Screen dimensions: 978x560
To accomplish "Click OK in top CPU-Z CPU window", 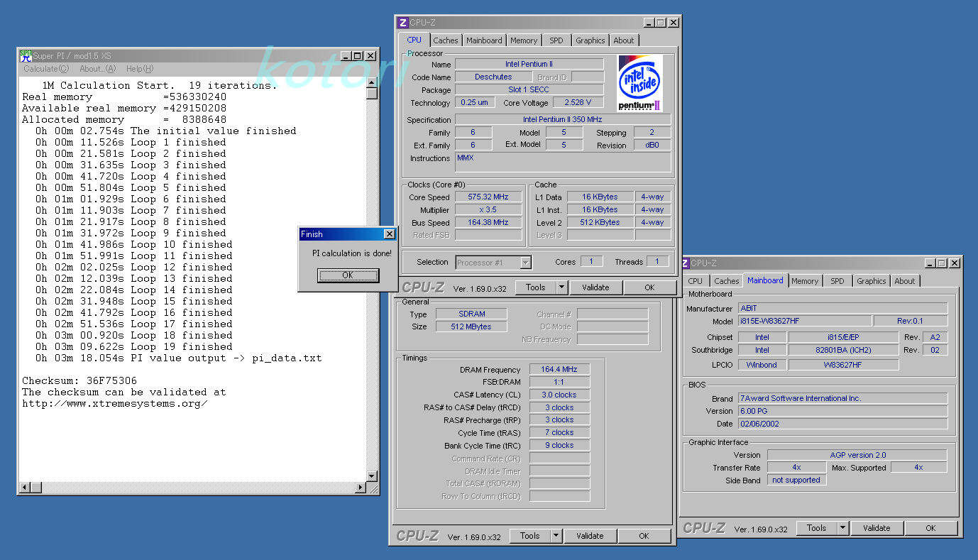I will tap(649, 287).
